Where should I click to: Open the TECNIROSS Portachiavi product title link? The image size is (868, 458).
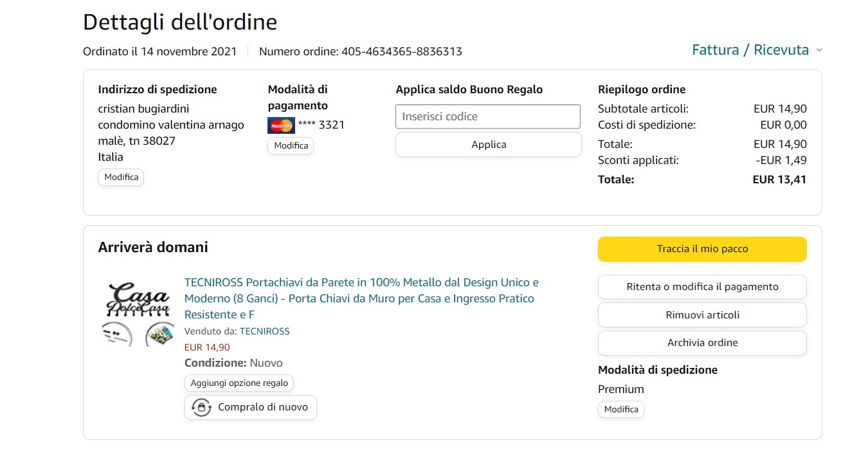coord(361,298)
